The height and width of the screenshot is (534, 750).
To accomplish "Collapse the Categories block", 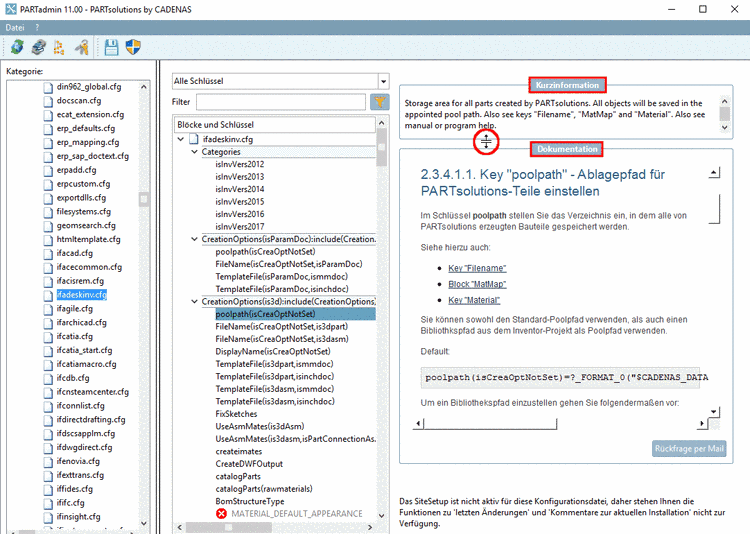I will point(194,152).
